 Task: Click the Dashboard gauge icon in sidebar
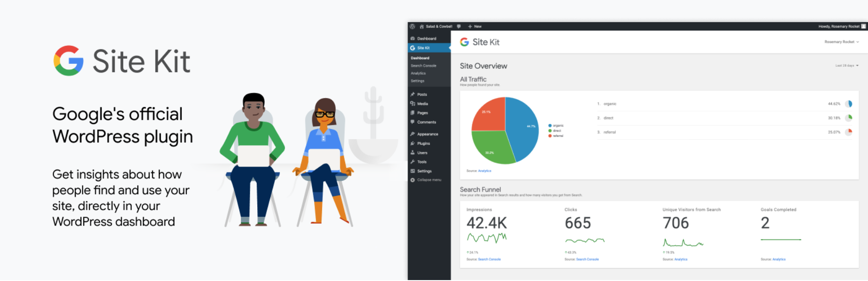(x=413, y=38)
